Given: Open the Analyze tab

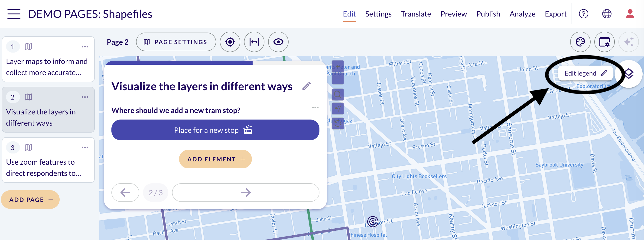Looking at the screenshot, I should (x=522, y=14).
